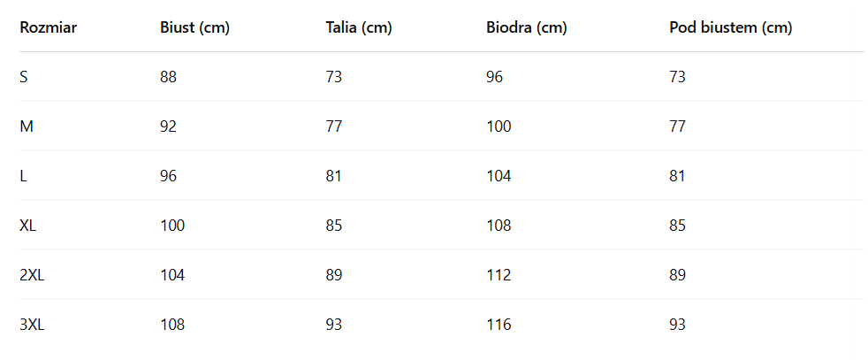Select Pod biustem value 93 for 3XL
868x360 pixels.
(x=678, y=325)
